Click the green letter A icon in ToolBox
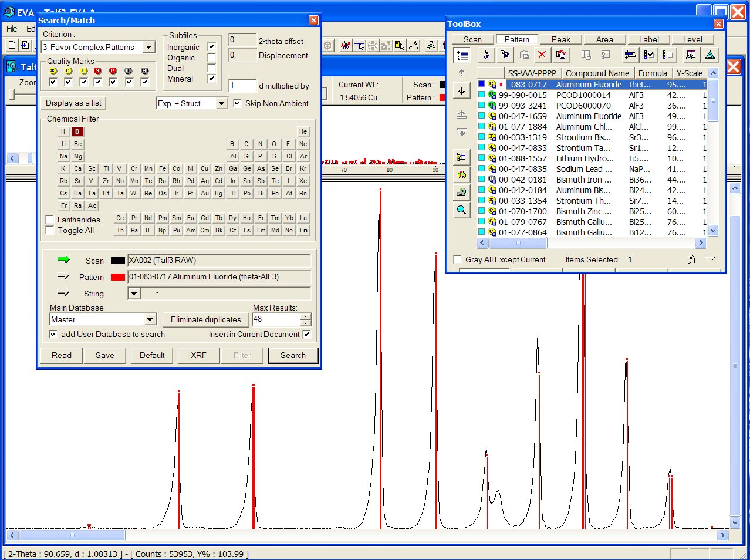Screen dimensions: 750x560 tap(710, 55)
